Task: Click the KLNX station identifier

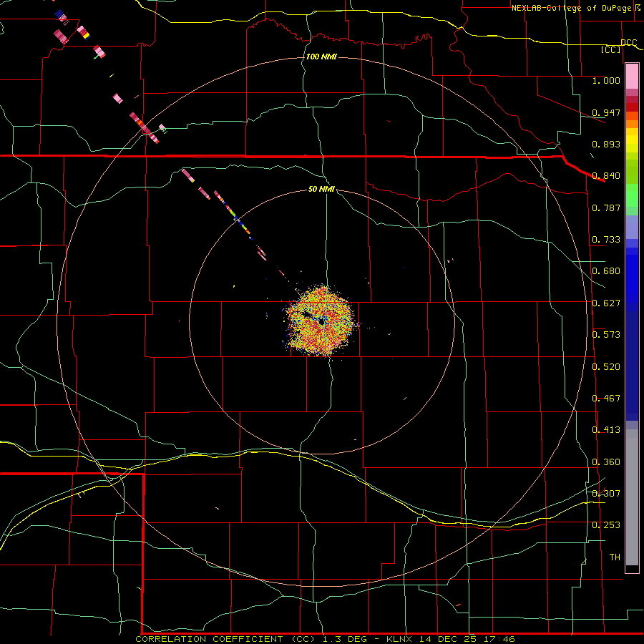Action: pos(401,639)
